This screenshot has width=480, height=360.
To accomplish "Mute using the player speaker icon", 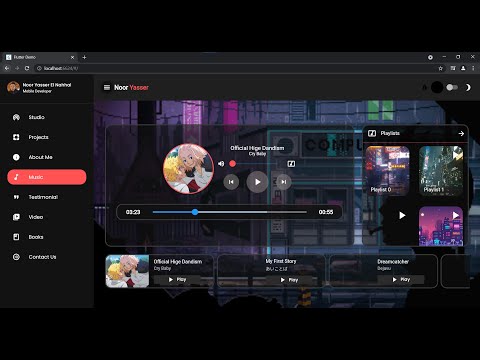I will click(x=221, y=164).
